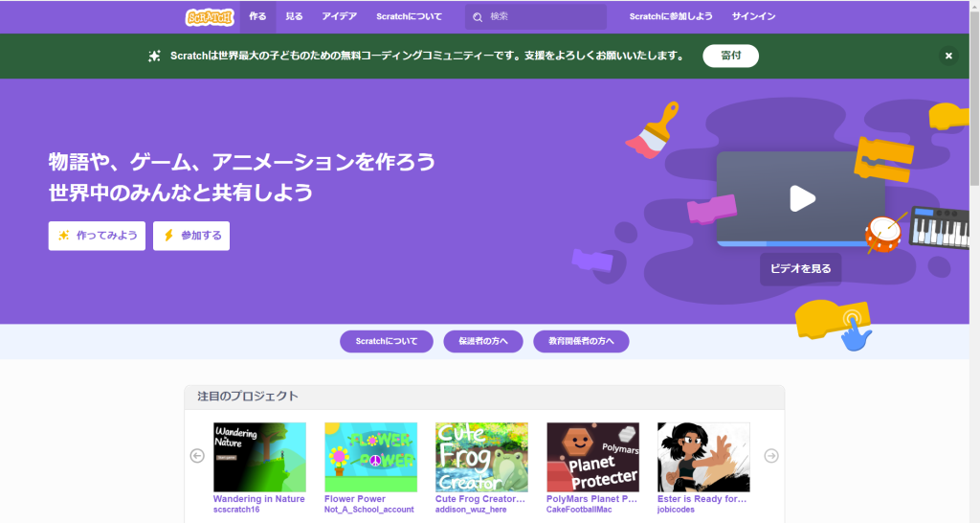Click the left carousel arrow in featured projects
Screen dimensions: 980x523
197,456
